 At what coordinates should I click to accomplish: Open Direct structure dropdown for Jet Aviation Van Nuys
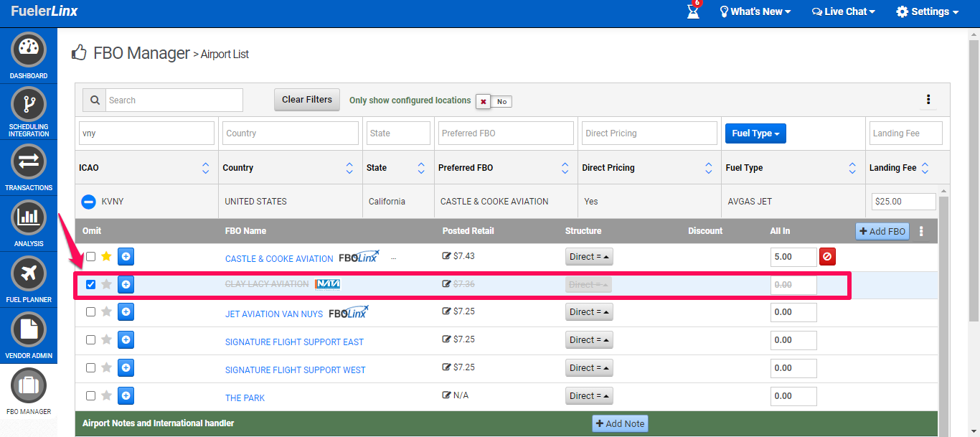point(589,312)
